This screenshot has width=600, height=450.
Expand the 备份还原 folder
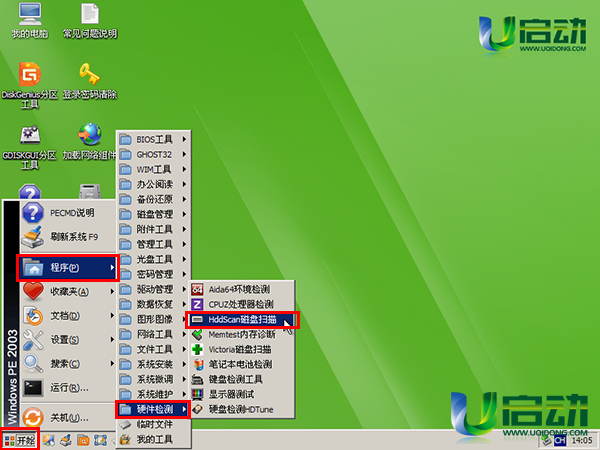tap(153, 199)
